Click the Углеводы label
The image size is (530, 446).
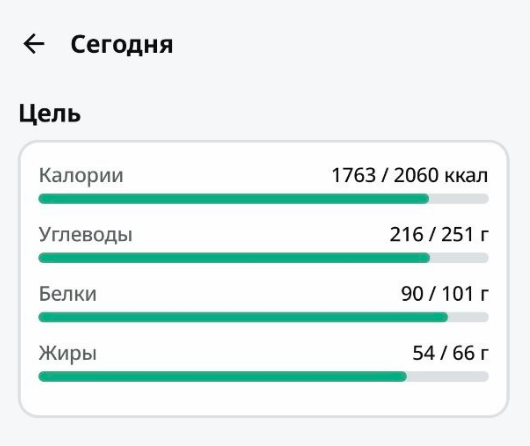tap(86, 235)
